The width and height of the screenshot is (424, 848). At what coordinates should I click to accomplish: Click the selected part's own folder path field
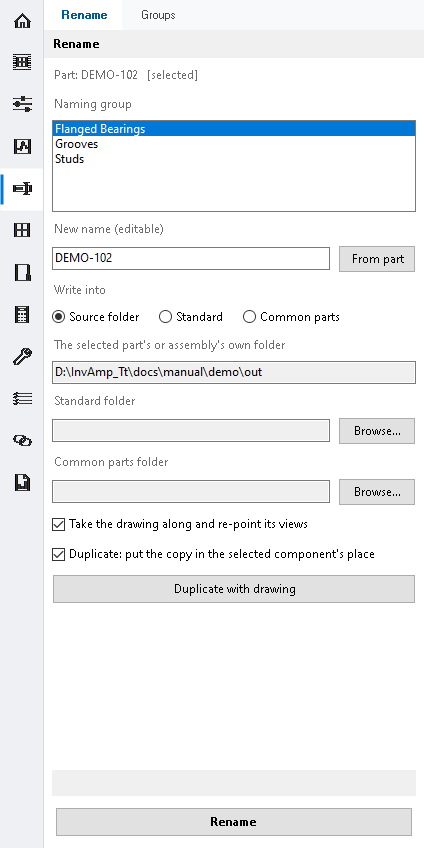(234, 373)
